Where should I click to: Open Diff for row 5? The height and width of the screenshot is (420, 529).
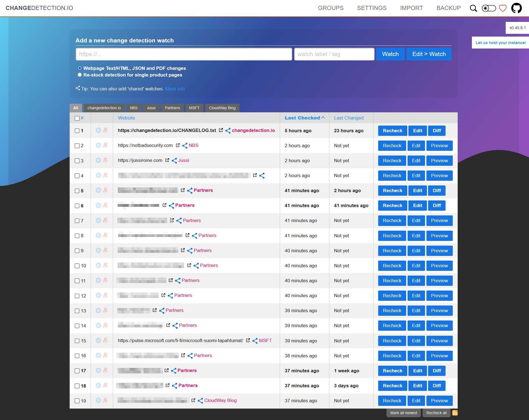[437, 190]
